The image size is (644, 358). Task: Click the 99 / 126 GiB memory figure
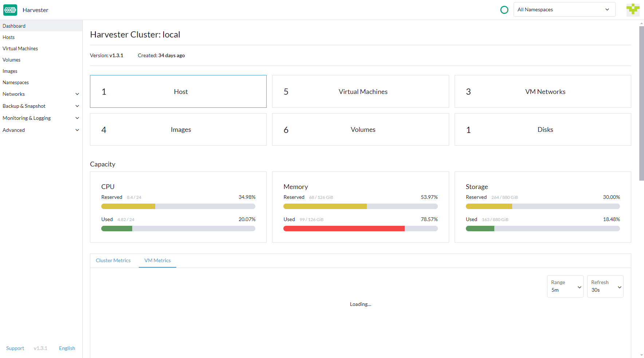(x=311, y=220)
